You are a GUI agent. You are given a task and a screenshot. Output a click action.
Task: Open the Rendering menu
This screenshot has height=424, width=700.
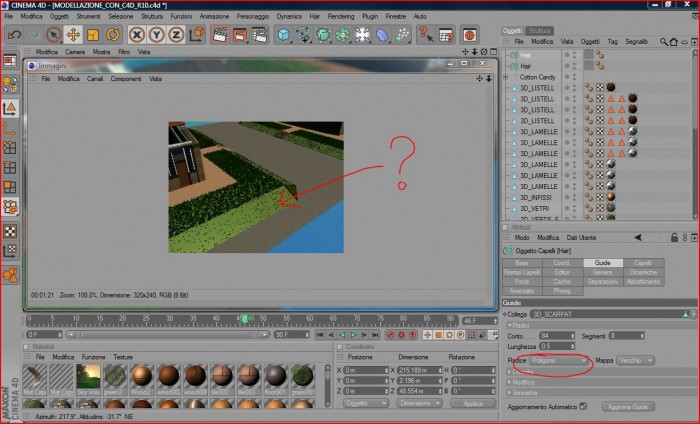click(341, 16)
